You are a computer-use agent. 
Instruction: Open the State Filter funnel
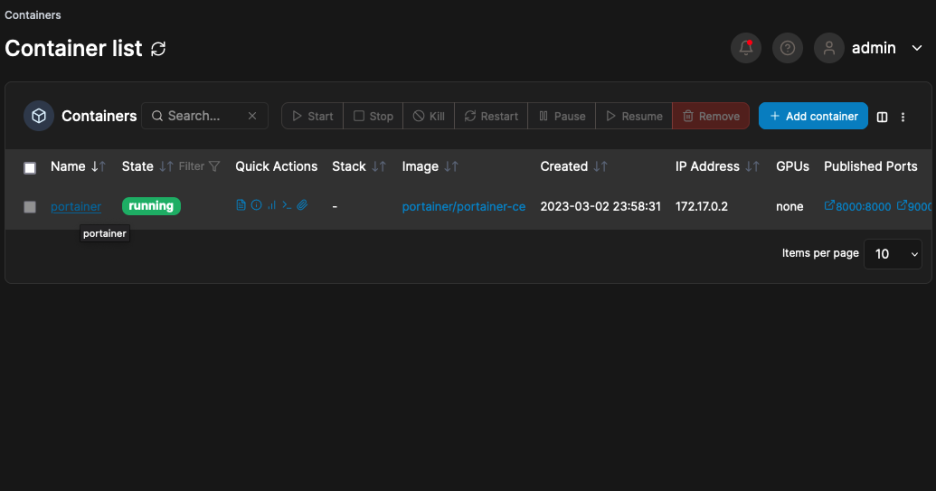(199, 166)
